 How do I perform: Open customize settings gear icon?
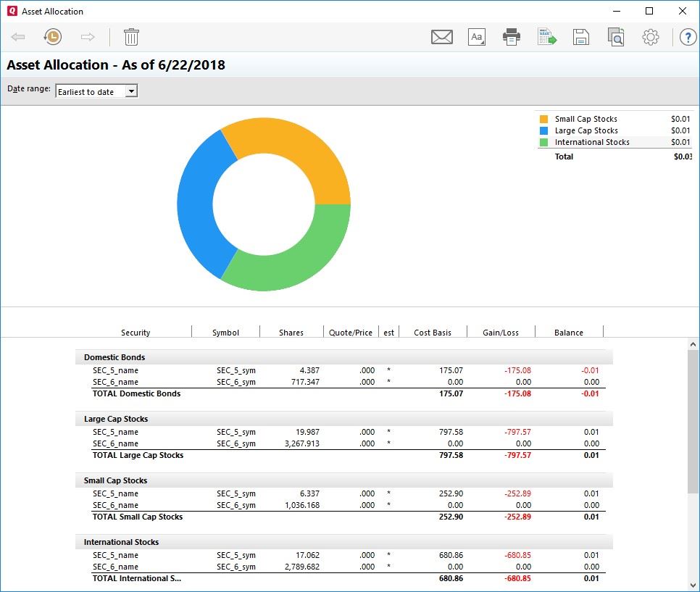tap(650, 37)
